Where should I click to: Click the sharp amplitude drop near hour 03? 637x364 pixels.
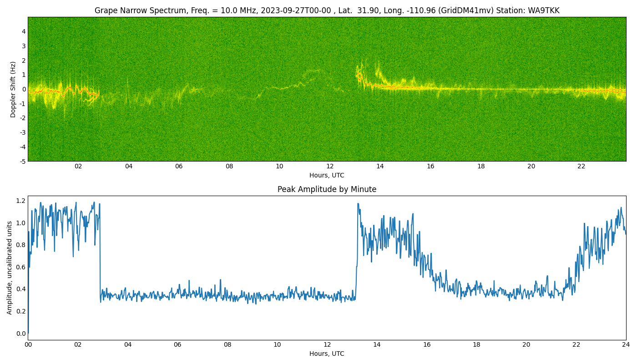tap(100, 255)
